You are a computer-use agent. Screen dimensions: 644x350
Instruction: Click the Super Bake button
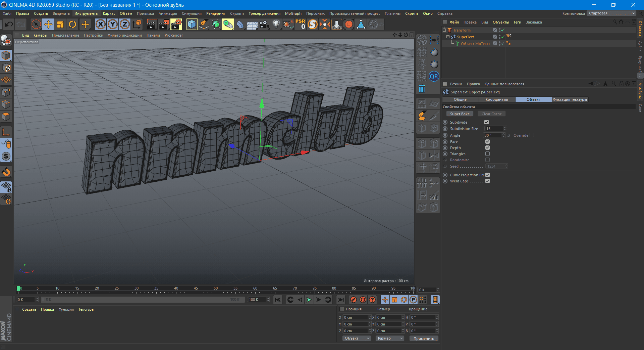click(460, 114)
